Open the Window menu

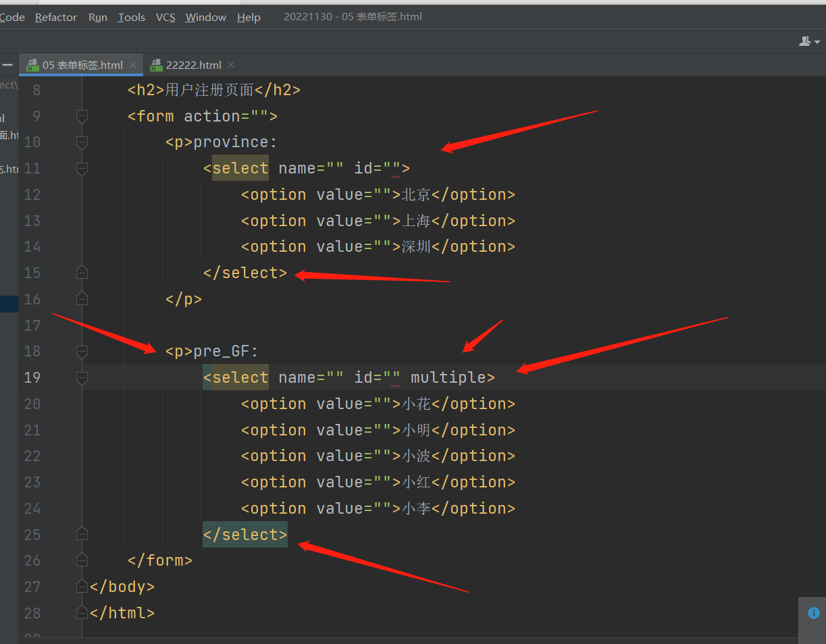pyautogui.click(x=206, y=17)
